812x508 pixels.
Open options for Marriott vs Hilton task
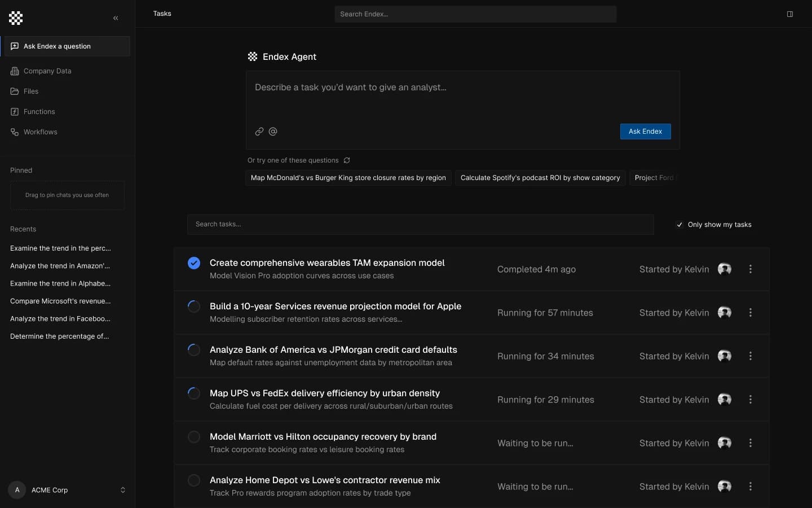[751, 443]
